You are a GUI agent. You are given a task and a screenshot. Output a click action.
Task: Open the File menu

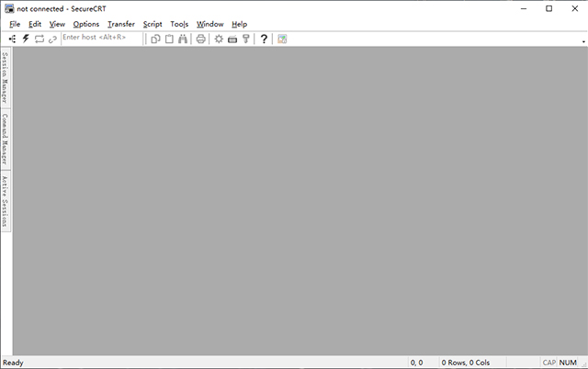coord(15,25)
